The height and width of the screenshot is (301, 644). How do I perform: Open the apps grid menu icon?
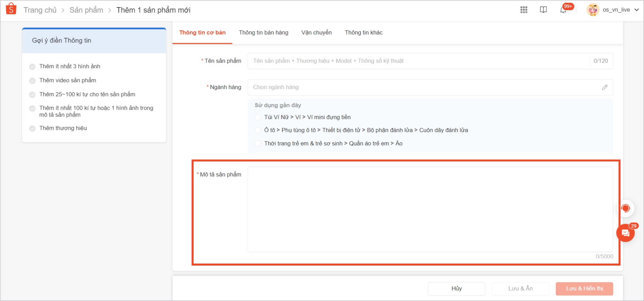coord(524,10)
